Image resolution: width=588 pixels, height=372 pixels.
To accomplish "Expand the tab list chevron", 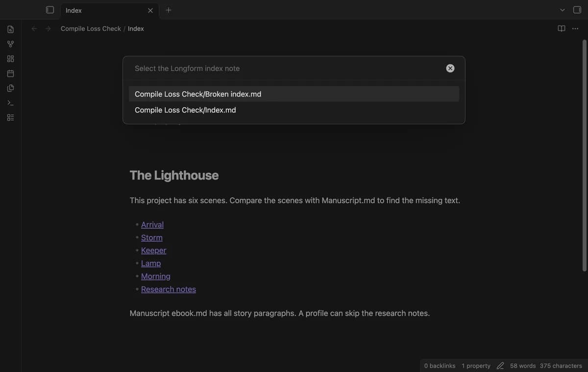I will tap(563, 10).
